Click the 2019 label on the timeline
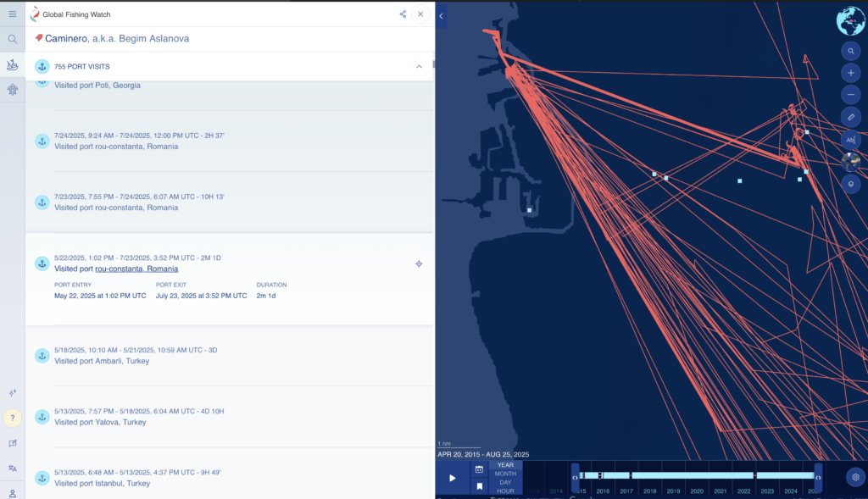 coord(673,491)
